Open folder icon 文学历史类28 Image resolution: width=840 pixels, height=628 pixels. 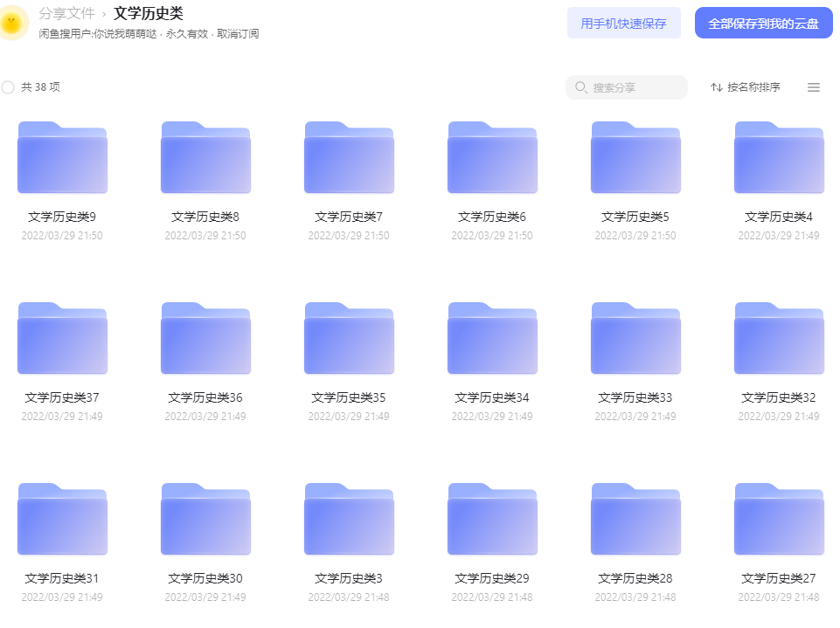pyautogui.click(x=635, y=520)
